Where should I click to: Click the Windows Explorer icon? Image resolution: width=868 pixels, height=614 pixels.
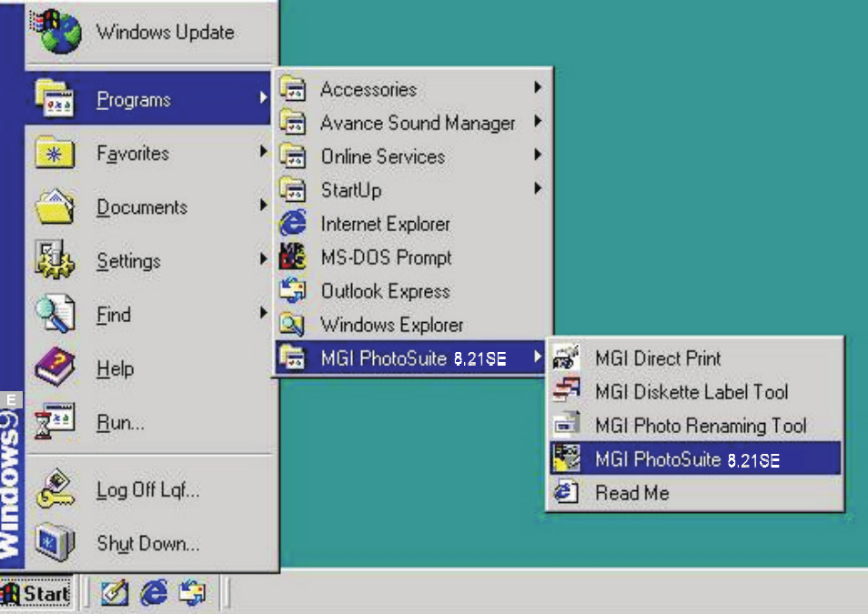(293, 325)
